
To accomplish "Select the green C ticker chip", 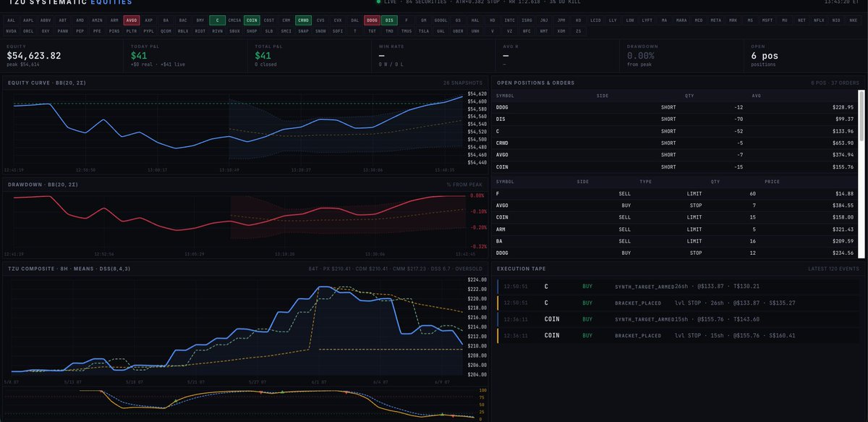I will click(x=218, y=20).
